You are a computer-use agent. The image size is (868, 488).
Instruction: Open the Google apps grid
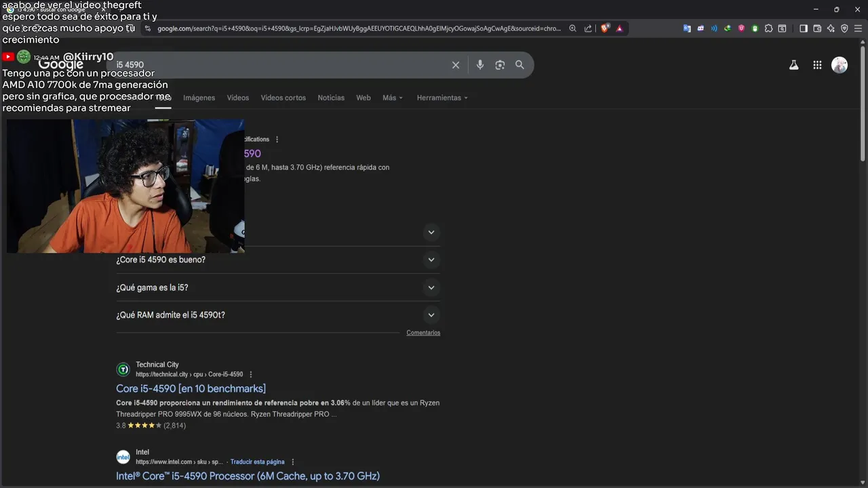(817, 65)
